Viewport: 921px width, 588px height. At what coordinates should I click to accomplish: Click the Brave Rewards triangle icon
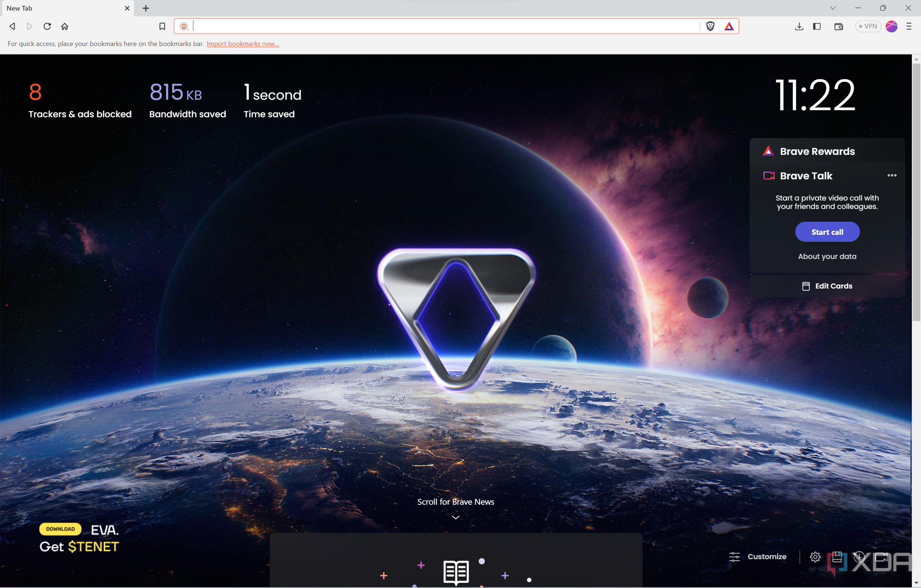pyautogui.click(x=768, y=152)
